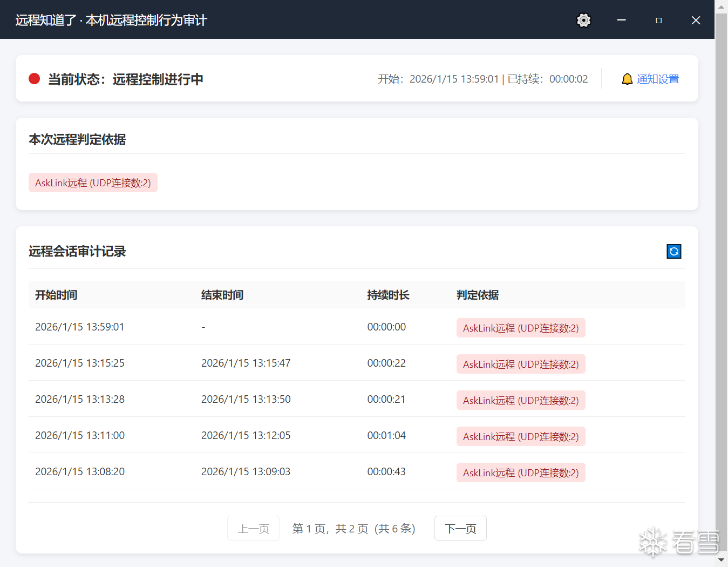Click the 本次远程判定依据 heading

click(x=77, y=139)
